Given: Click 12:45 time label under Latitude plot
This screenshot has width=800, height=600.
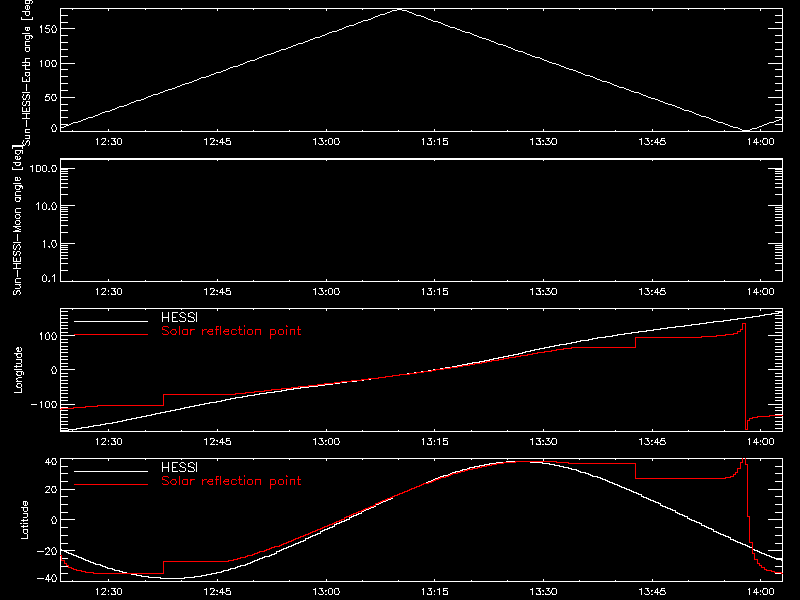Looking at the screenshot, I should (217, 592).
